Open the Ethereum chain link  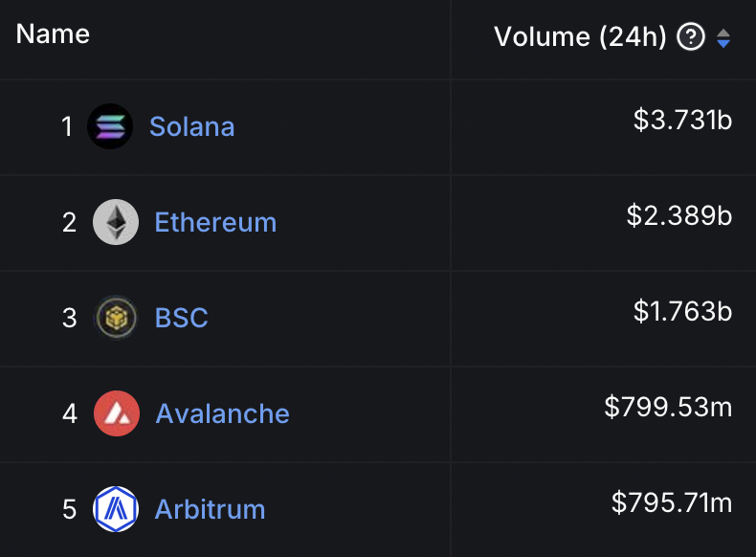215,222
